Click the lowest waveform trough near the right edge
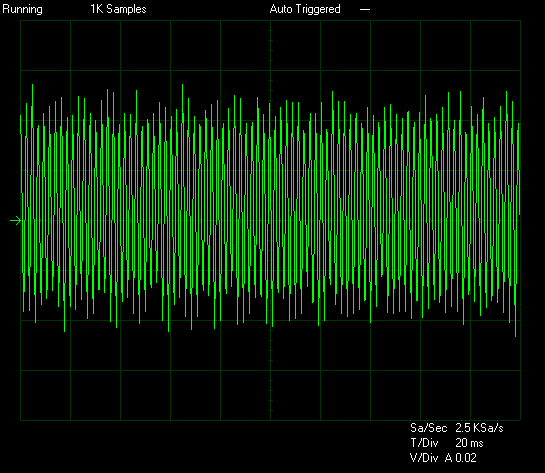This screenshot has height=473, width=545. coord(515,334)
